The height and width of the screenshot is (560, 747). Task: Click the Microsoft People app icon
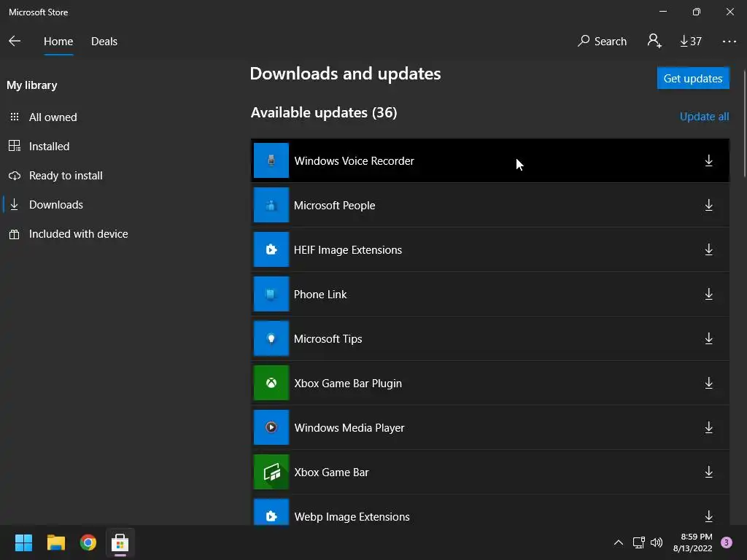[x=271, y=205]
